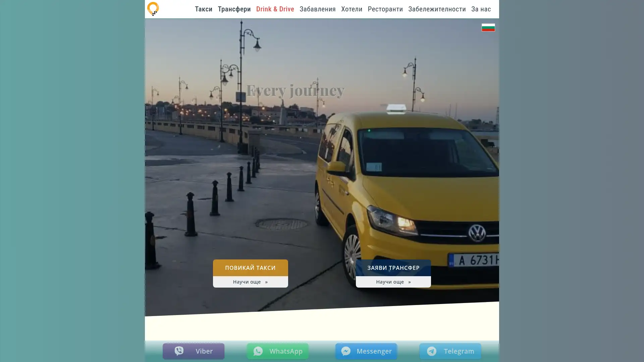Expand Научи още under ЗАЯВИ ТРАНСФЕР
This screenshot has width=644, height=362.
click(393, 282)
